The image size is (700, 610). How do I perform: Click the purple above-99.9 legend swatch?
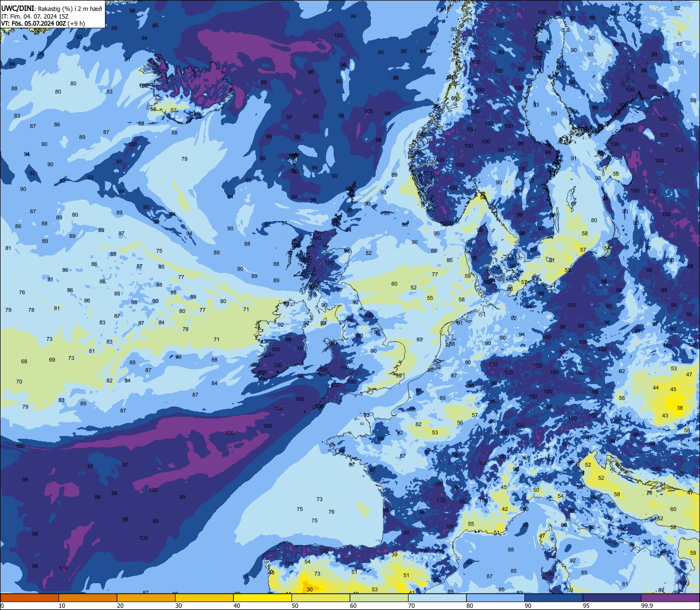(x=670, y=597)
